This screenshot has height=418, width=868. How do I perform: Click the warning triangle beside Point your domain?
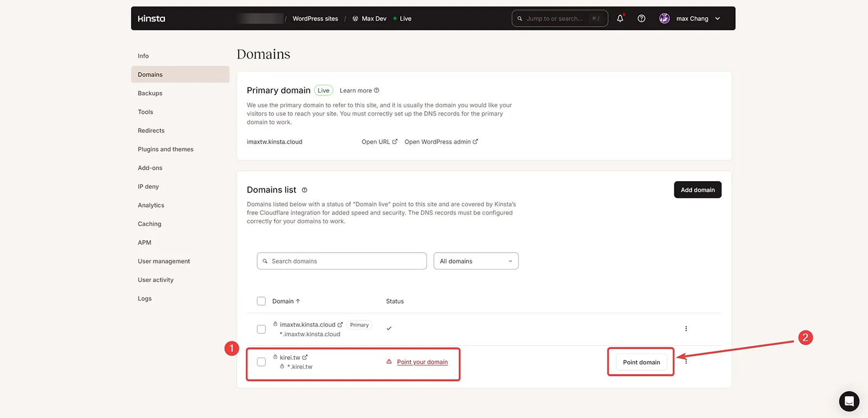click(389, 362)
